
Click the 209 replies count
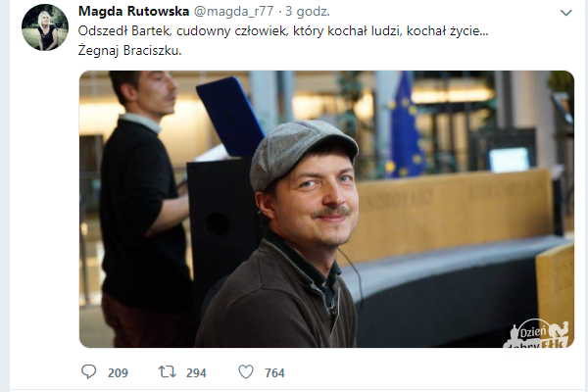[x=118, y=372]
